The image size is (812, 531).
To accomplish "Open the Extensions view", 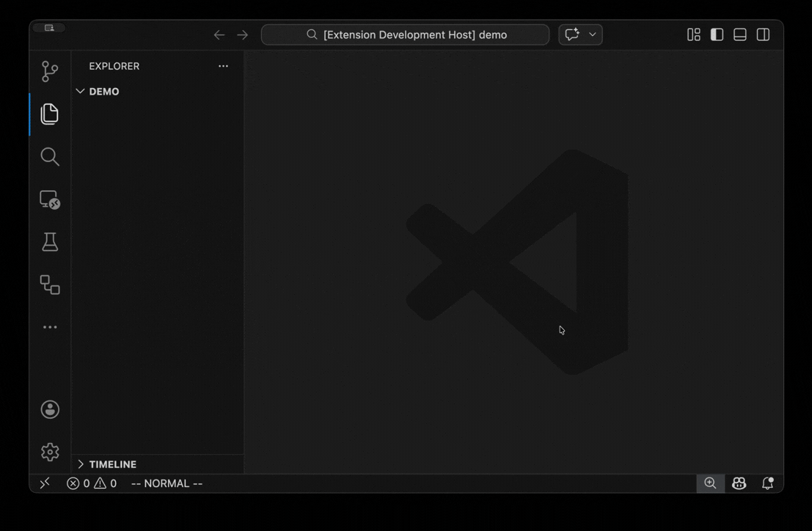I will tap(49, 285).
